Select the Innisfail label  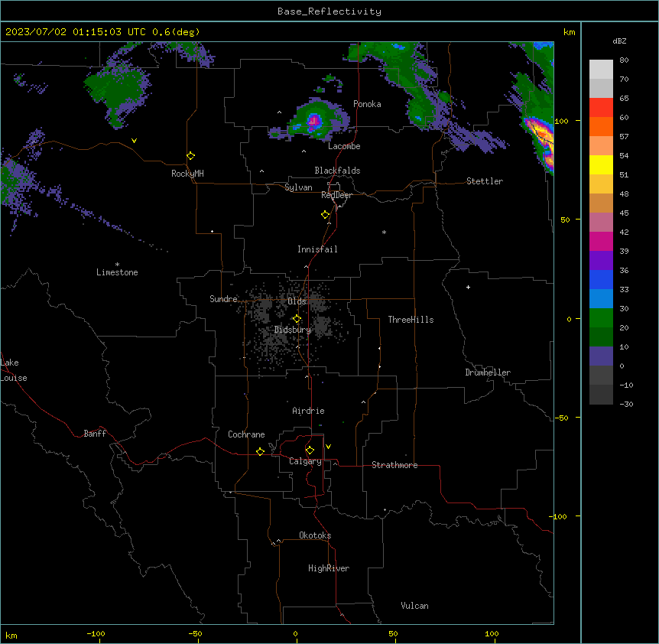pyautogui.click(x=317, y=249)
